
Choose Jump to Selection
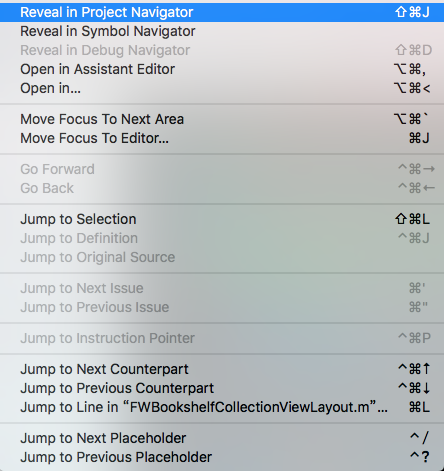pyautogui.click(x=222, y=219)
